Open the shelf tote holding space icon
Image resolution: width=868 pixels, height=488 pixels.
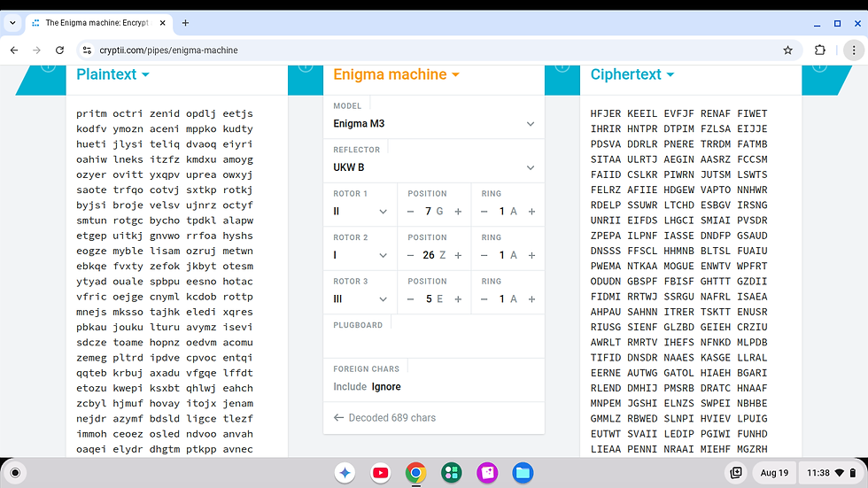click(736, 473)
